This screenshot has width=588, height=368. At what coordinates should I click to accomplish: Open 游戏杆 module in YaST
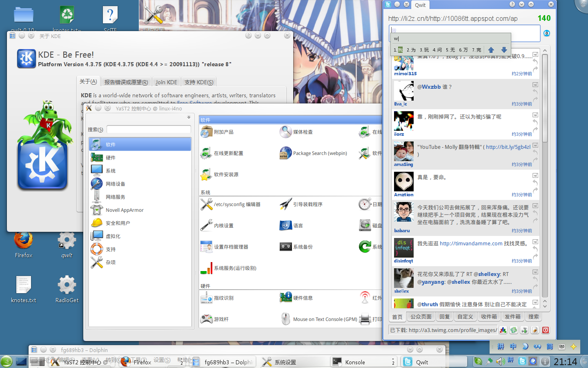[214, 319]
